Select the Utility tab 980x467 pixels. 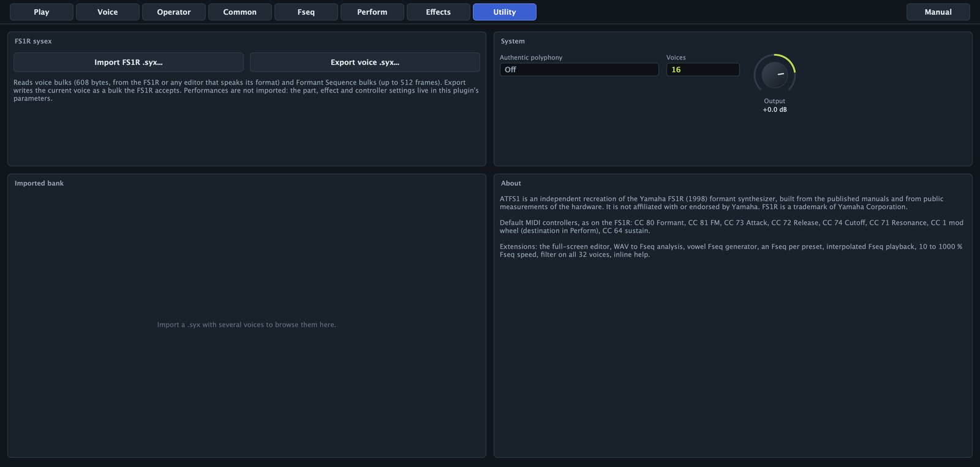point(505,12)
